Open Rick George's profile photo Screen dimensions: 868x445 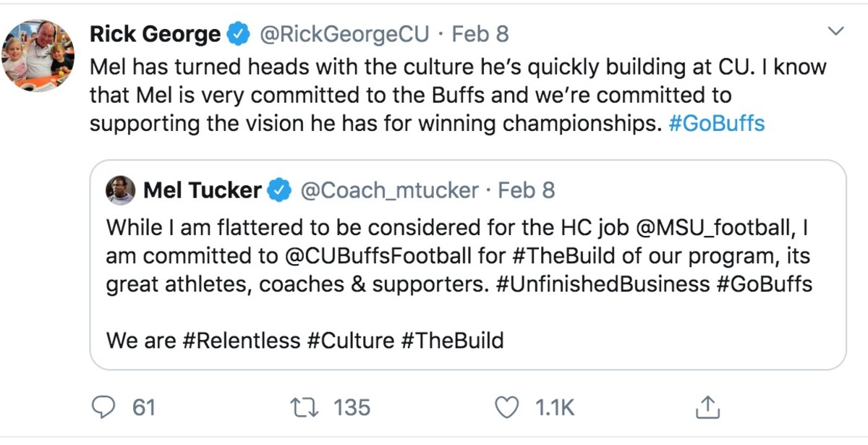point(38,56)
